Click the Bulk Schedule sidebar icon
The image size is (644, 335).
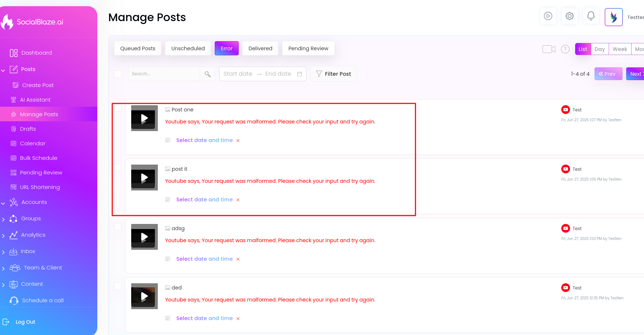tap(13, 158)
